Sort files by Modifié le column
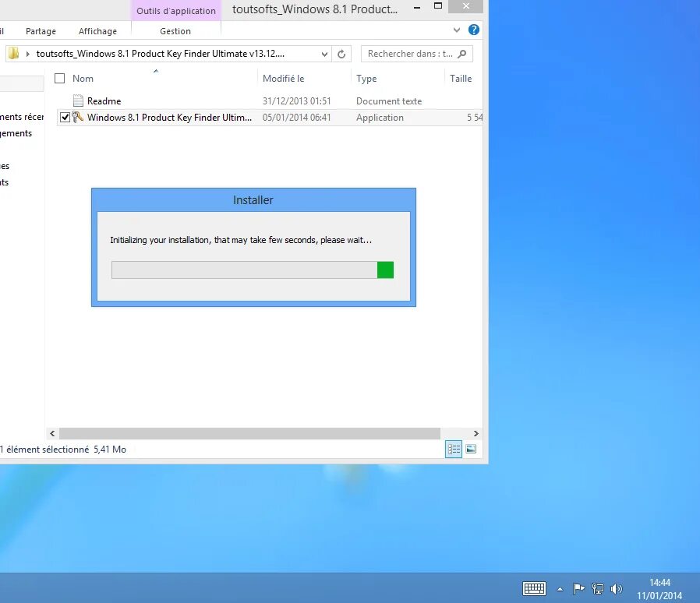Image resolution: width=700 pixels, height=603 pixels. coord(283,79)
